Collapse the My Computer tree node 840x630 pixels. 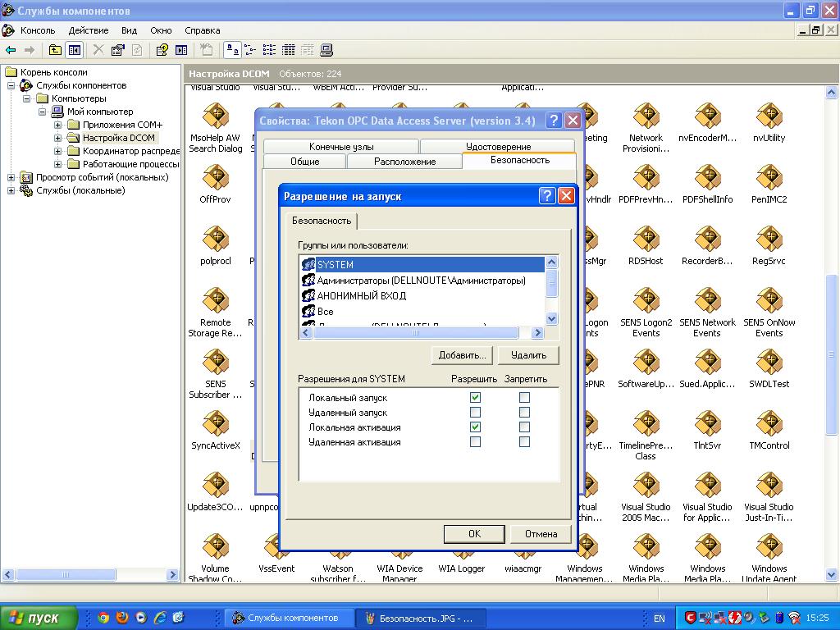[x=43, y=112]
